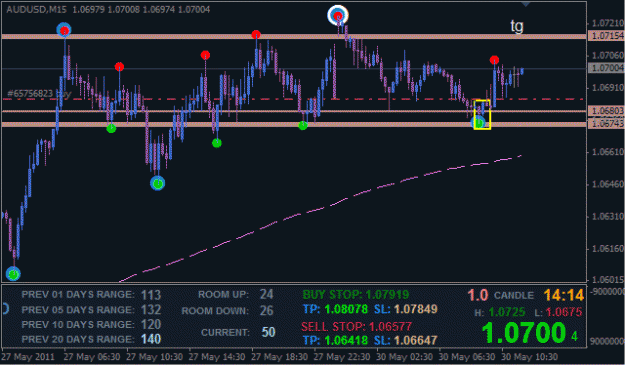Click the 1.06803 price level label
Image resolution: width=625 pixels, height=365 pixels.
point(607,111)
